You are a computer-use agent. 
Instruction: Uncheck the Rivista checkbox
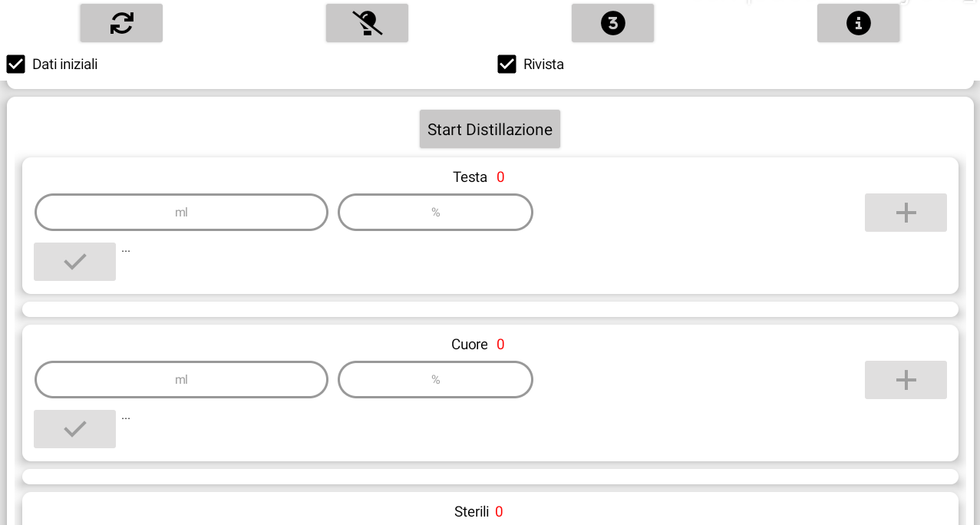[506, 64]
